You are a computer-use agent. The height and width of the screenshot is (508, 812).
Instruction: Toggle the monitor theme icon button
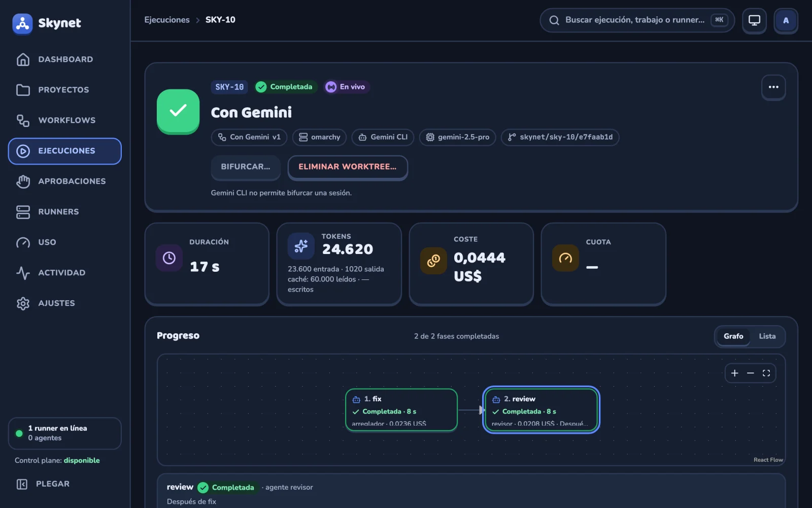point(754,20)
